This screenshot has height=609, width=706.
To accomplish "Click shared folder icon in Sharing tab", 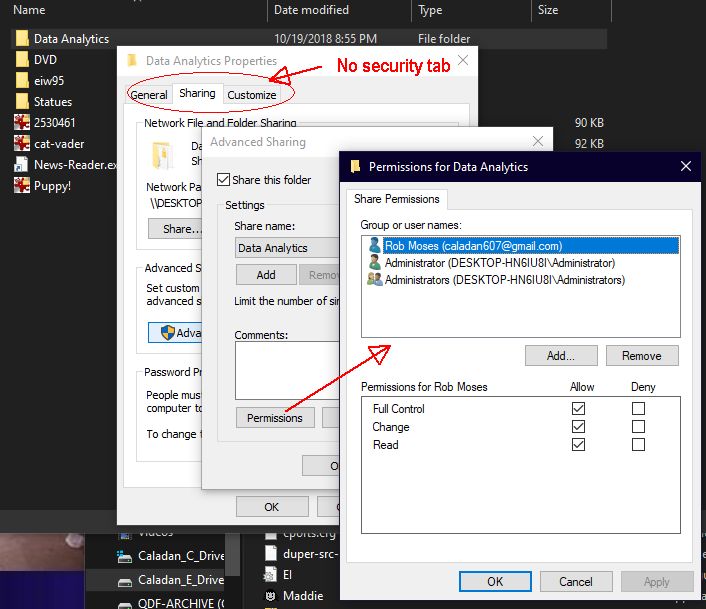I will (161, 155).
